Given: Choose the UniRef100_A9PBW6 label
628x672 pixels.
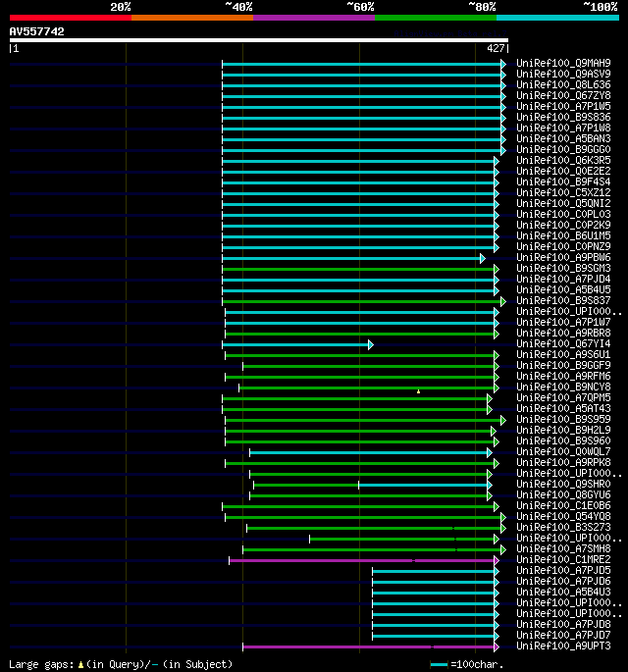Looking at the screenshot, I should [x=563, y=257].
